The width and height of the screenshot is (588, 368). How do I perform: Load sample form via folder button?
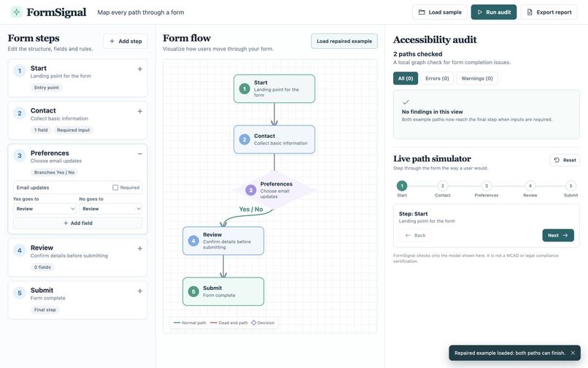439,12
